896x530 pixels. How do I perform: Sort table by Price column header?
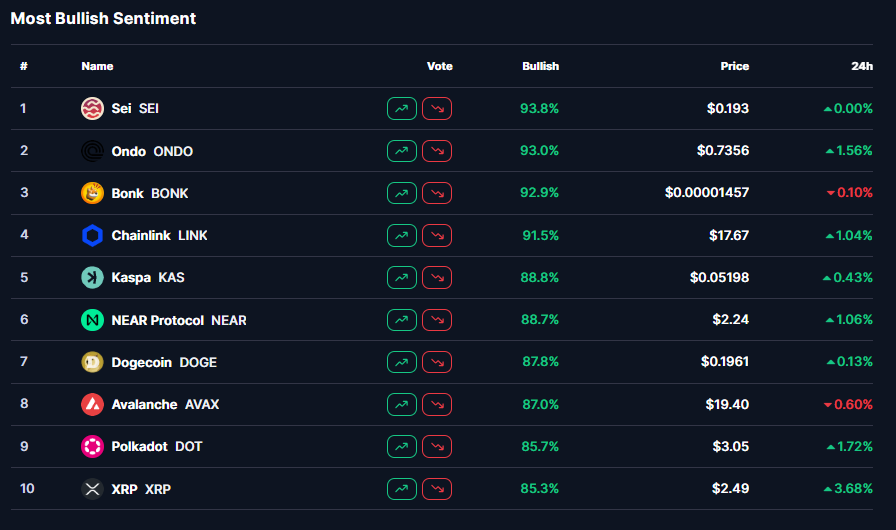click(734, 66)
